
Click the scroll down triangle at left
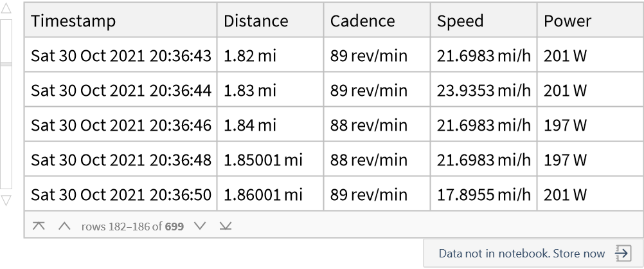tap(6, 201)
